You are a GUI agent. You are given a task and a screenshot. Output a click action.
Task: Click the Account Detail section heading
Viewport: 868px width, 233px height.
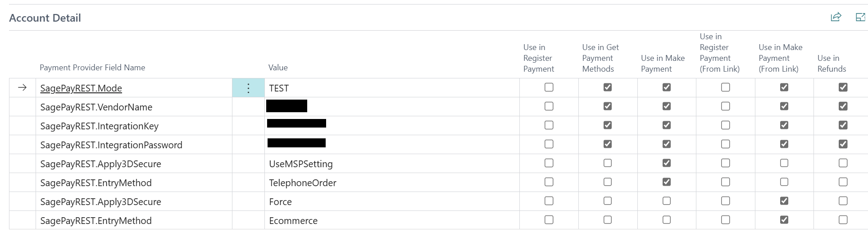coord(45,18)
